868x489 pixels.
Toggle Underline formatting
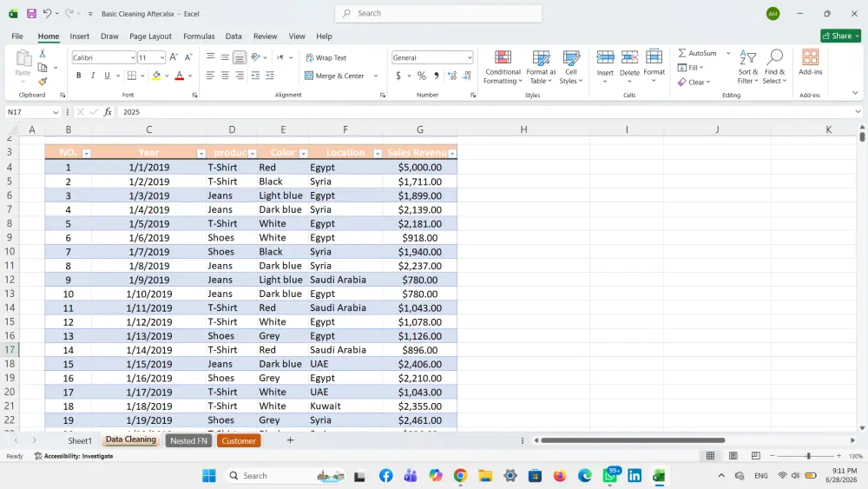(107, 76)
